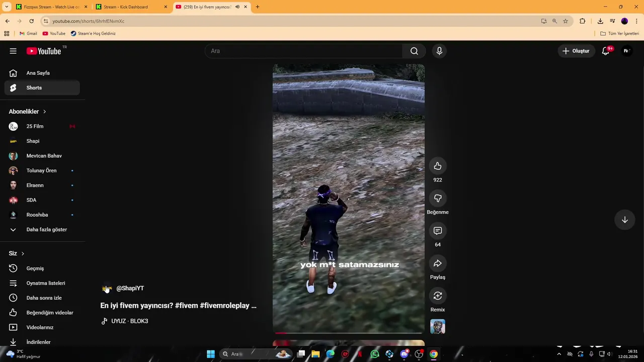Open the Shapi subscription channel
The height and width of the screenshot is (362, 644).
pos(42,141)
